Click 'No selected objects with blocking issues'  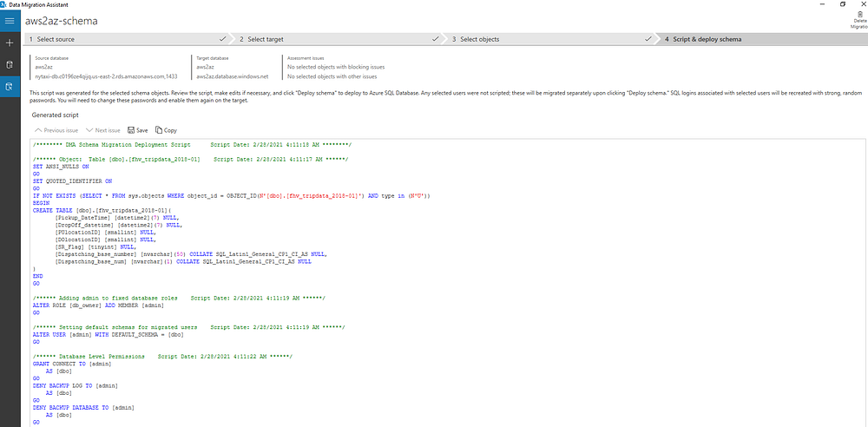(336, 67)
